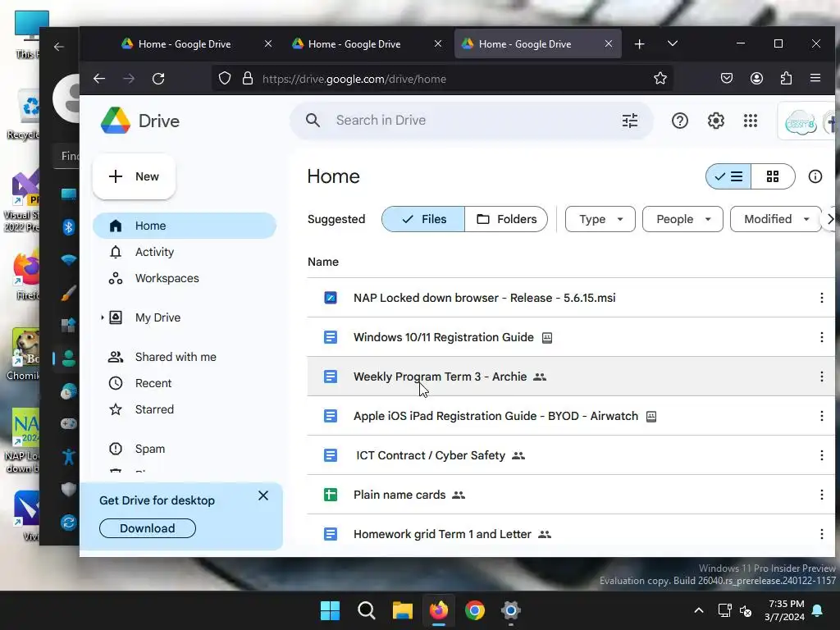The image size is (840, 630).
Task: Open NAP Locked down browser msi file
Action: (484, 298)
